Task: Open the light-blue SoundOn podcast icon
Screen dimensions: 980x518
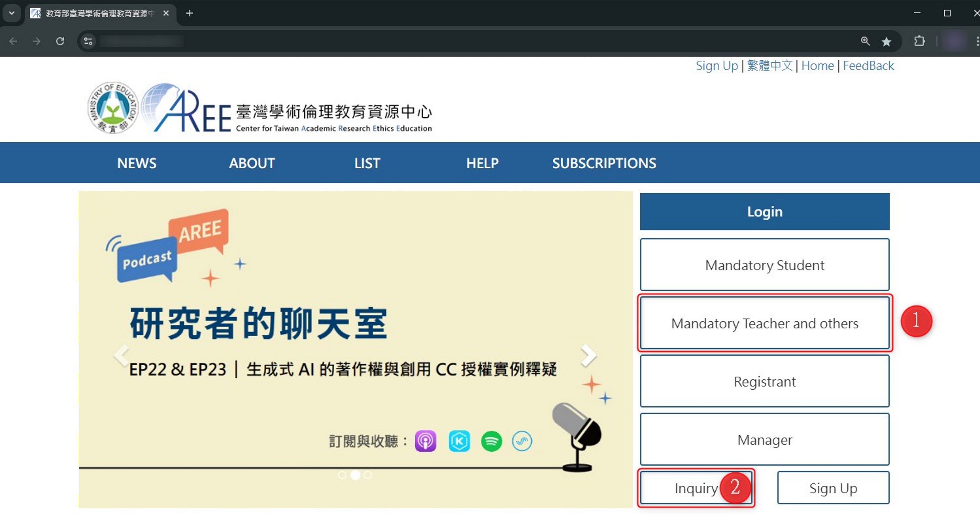Action: 522,441
